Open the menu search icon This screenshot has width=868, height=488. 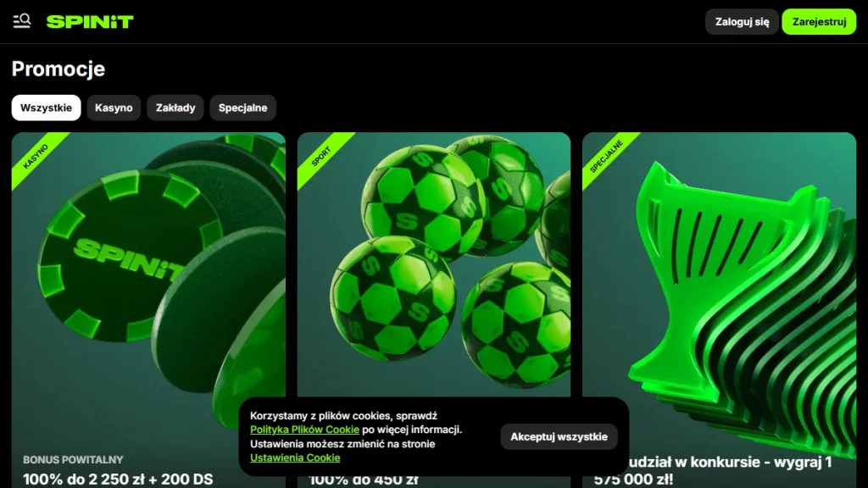tap(21, 21)
